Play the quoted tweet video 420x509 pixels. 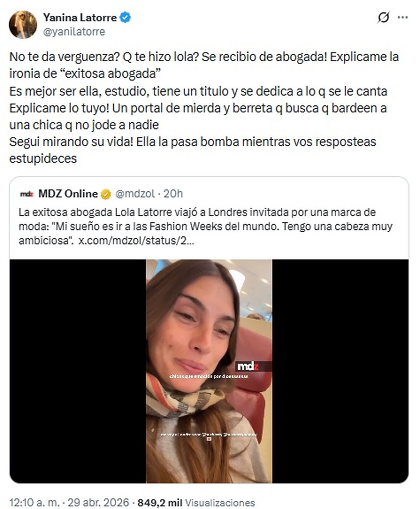pyautogui.click(x=209, y=371)
